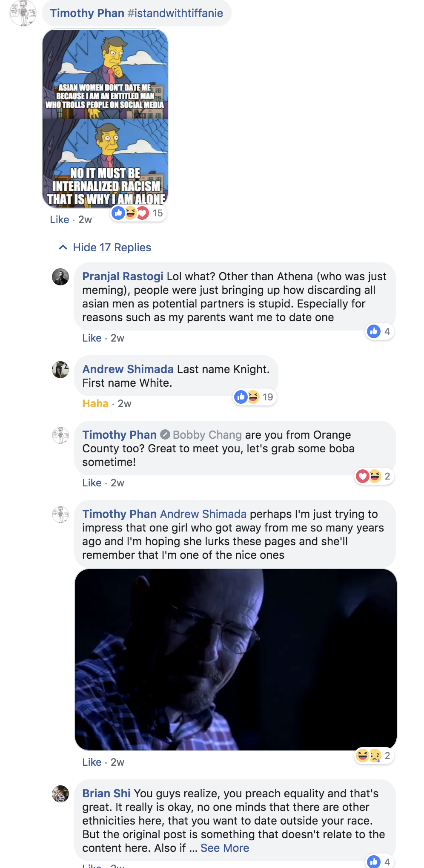Like Timothy Phan's top meme comment
424x868 pixels.
(x=60, y=219)
